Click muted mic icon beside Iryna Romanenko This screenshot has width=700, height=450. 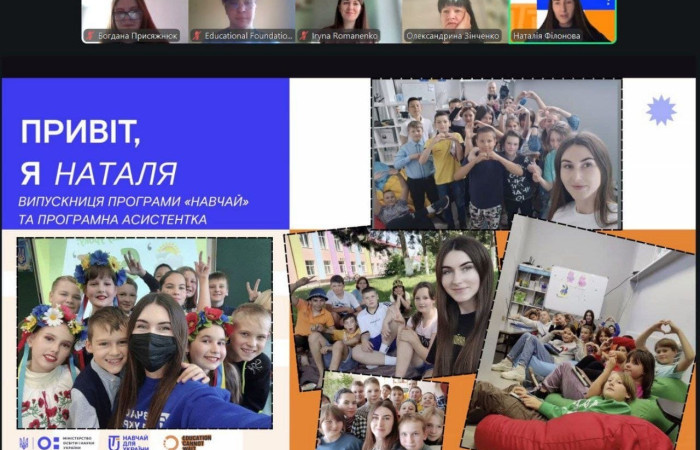[304, 35]
